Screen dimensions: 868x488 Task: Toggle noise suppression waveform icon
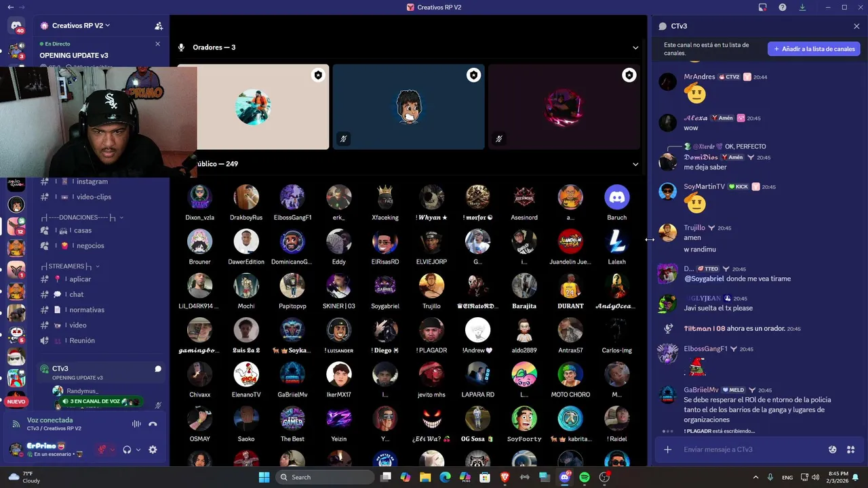[x=136, y=424]
